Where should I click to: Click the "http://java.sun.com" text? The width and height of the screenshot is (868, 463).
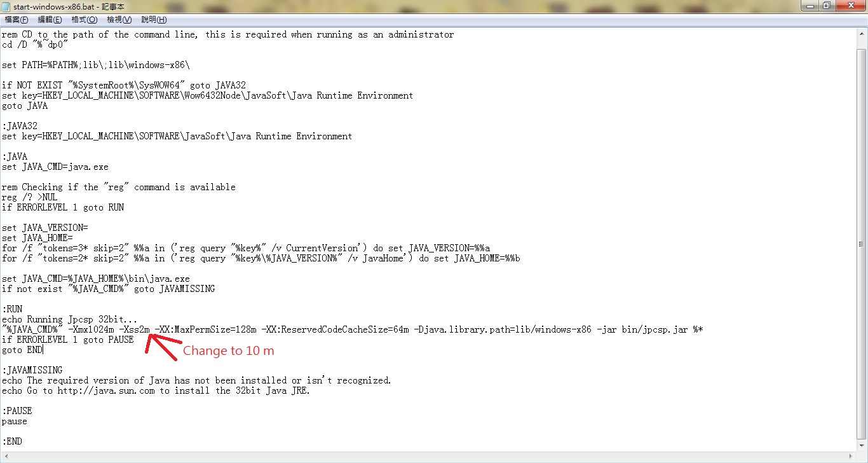[x=106, y=390]
